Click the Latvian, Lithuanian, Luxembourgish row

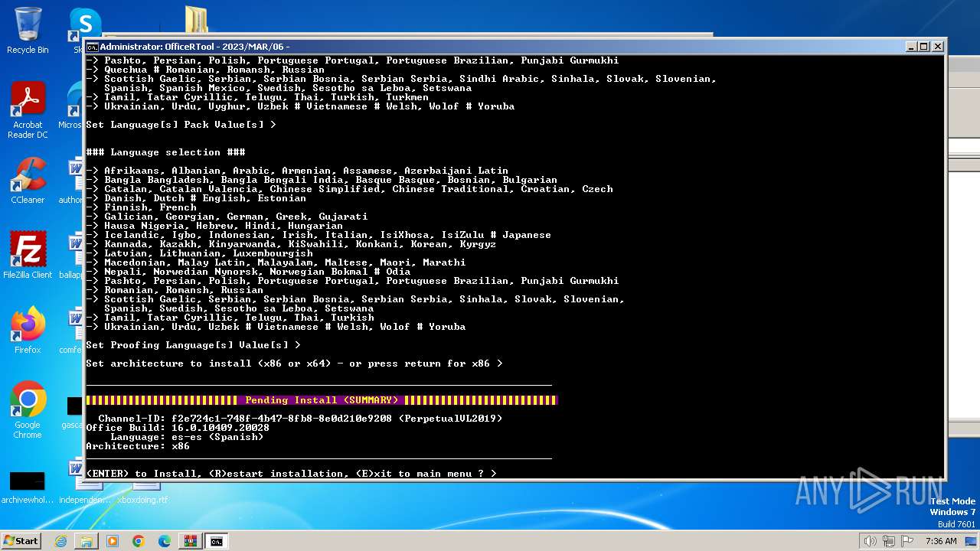click(199, 253)
